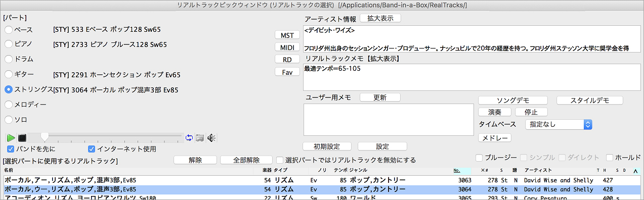Click the 全部解除 button
Viewport: 644px width, 200px height.
247,160
